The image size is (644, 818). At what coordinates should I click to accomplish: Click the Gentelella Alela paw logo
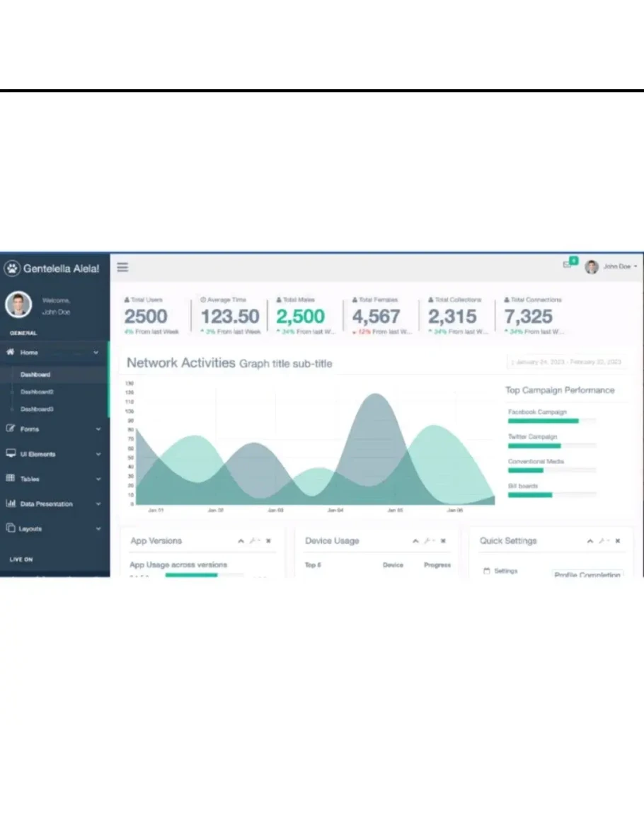pyautogui.click(x=12, y=268)
